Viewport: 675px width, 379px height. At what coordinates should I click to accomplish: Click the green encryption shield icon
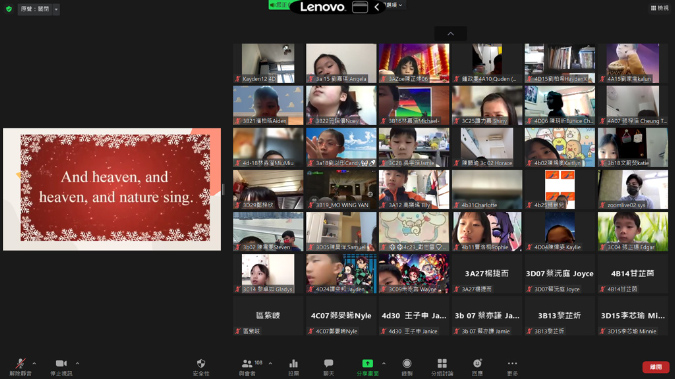pyautogui.click(x=9, y=9)
